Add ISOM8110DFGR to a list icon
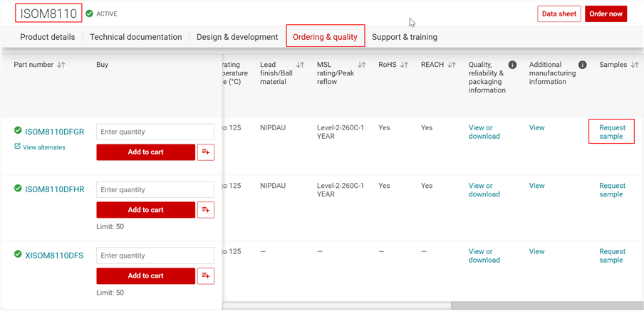The image size is (644, 311). coord(206,152)
